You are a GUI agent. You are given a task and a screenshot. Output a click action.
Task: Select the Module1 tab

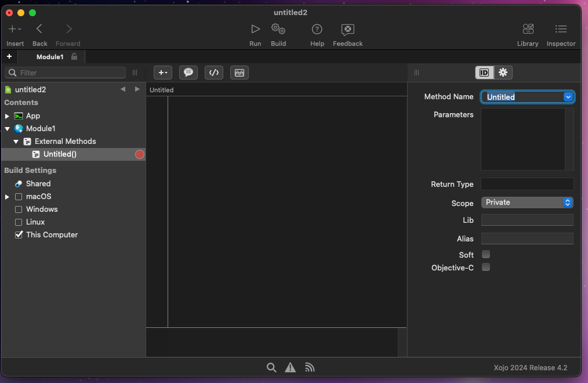(x=50, y=57)
